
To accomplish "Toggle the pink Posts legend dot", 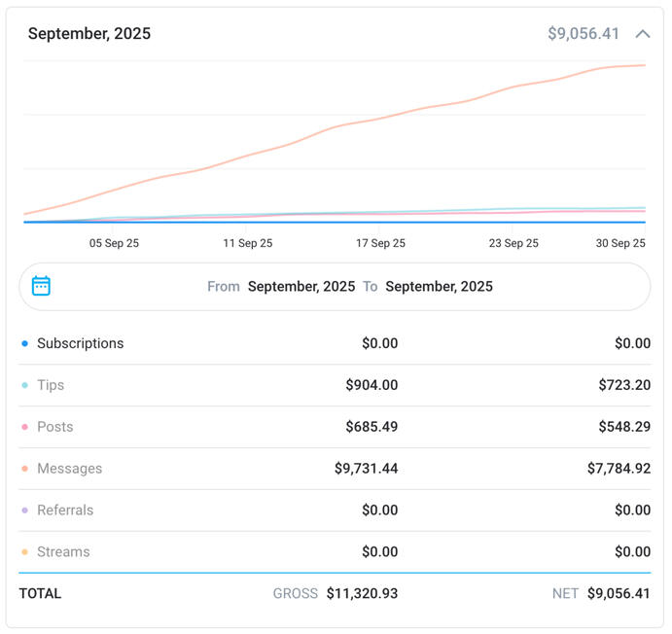I will point(25,428).
